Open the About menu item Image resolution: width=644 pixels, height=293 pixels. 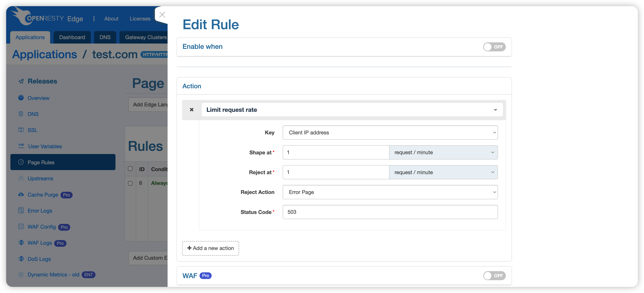point(111,19)
